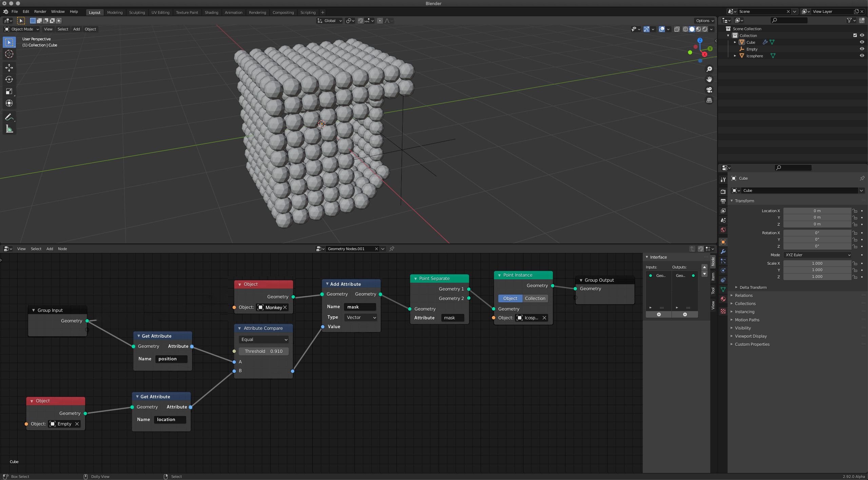This screenshot has width=868, height=480.
Task: Select Collection mode in Point Instance
Action: point(535,298)
